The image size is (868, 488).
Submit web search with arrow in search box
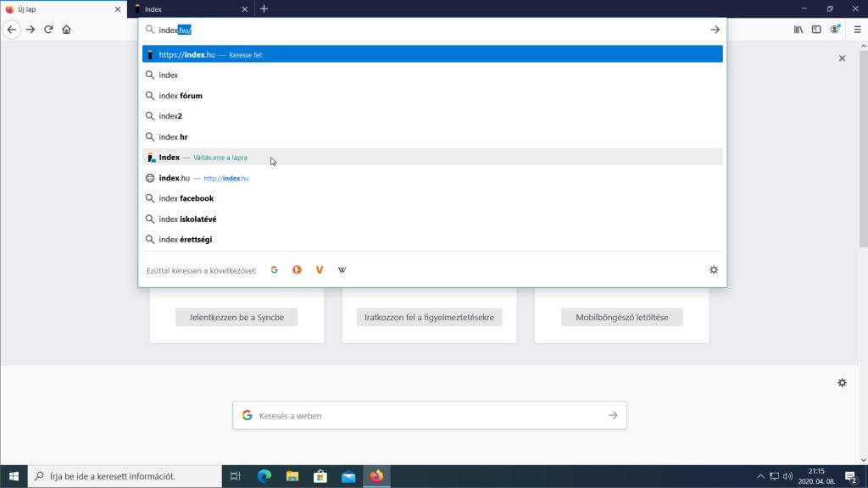[x=613, y=415]
